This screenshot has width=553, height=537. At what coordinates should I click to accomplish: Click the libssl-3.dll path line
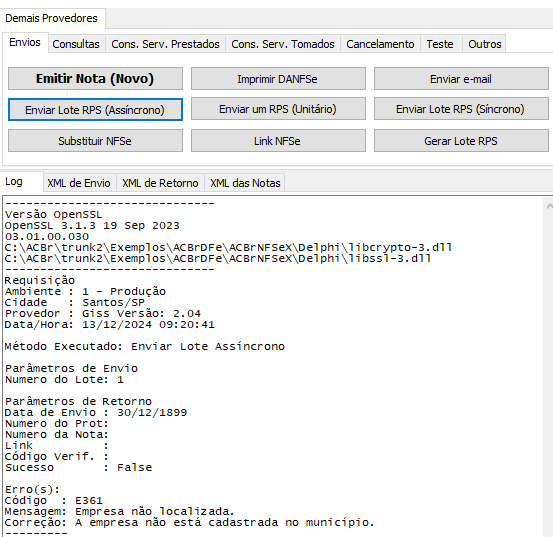click(218, 258)
